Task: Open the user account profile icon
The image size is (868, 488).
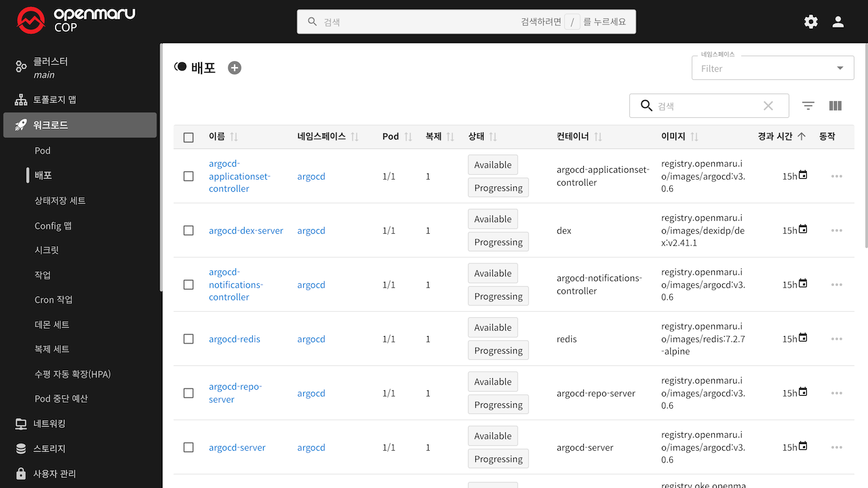Action: pyautogui.click(x=838, y=22)
